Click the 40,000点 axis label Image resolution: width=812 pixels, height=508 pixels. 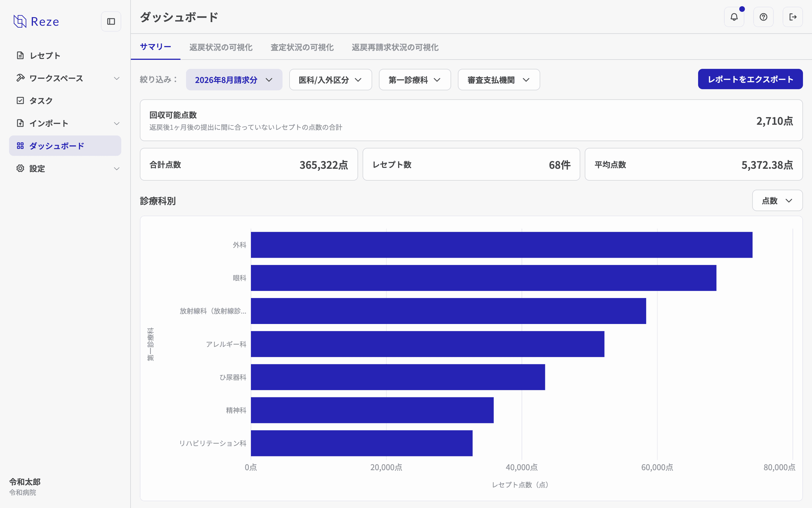(x=521, y=467)
